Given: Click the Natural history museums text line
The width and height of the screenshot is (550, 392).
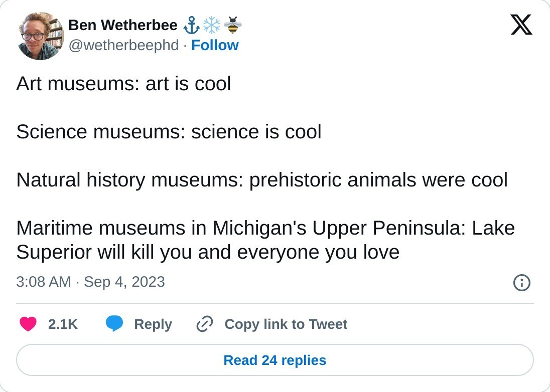Looking at the screenshot, I should tap(261, 179).
